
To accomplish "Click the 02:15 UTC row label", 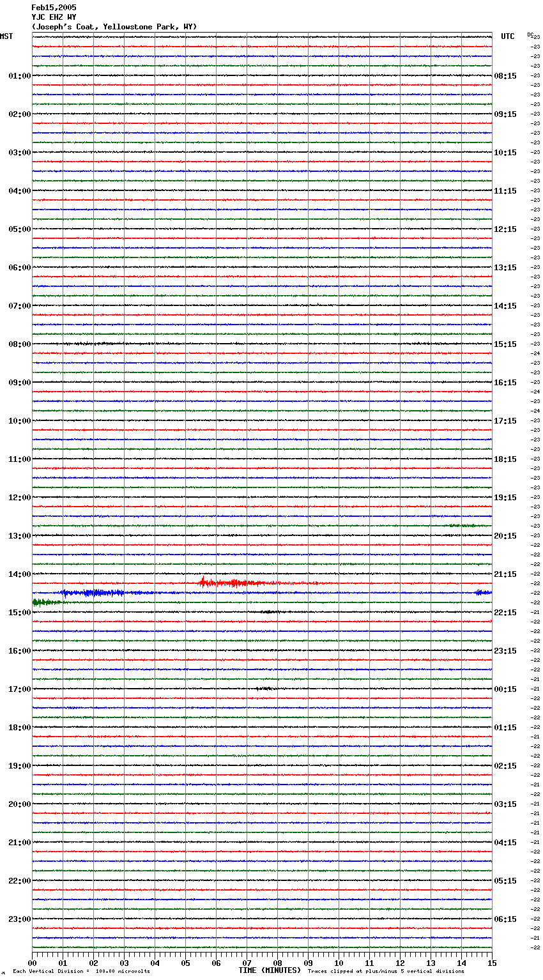I will click(x=505, y=766).
